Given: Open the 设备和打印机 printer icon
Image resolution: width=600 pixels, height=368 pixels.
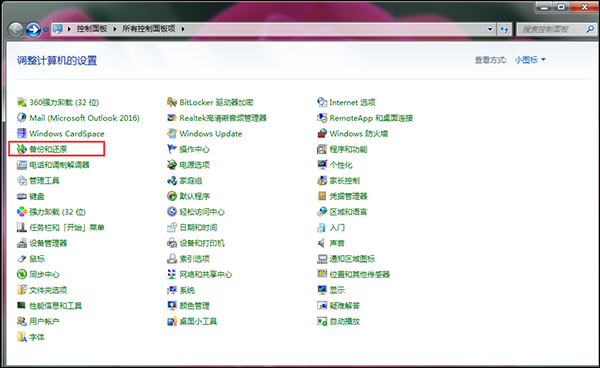Looking at the screenshot, I should pyautogui.click(x=172, y=243).
